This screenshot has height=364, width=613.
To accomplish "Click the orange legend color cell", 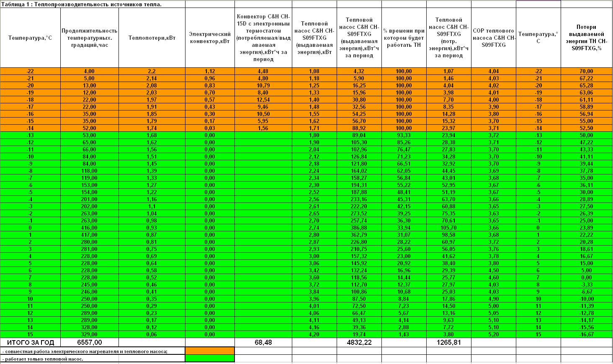I will (x=210, y=351).
